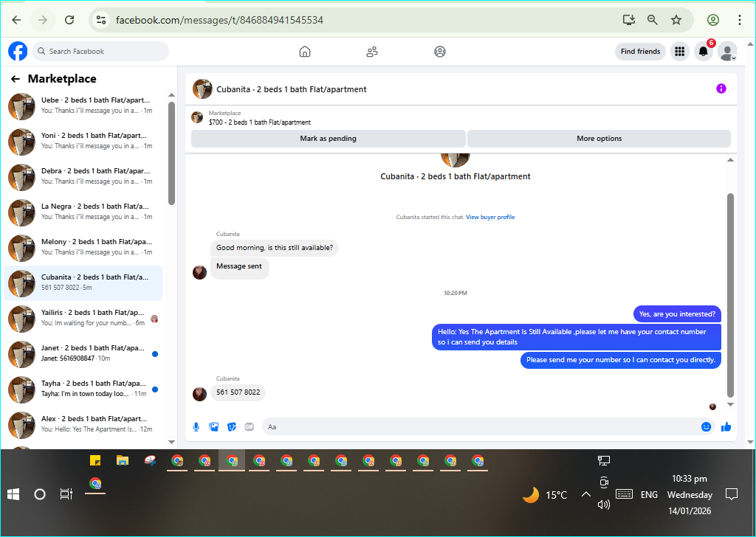
Task: Open the Windows Start menu
Action: pos(13,495)
